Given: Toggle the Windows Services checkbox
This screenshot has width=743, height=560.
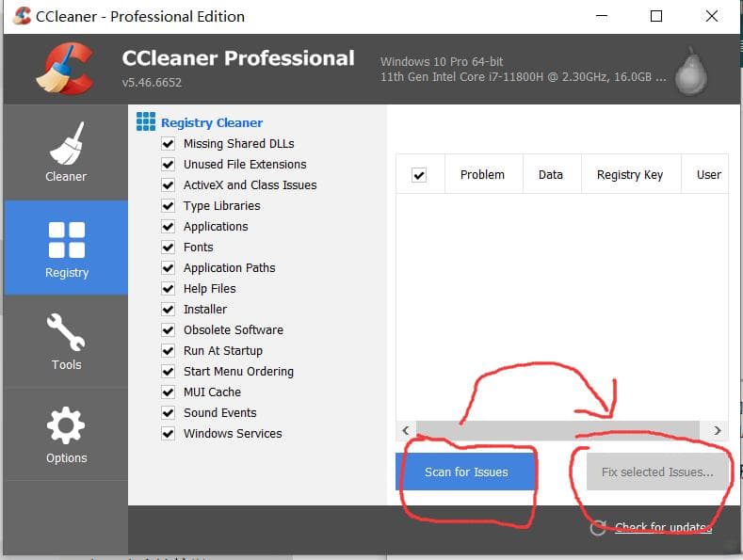Looking at the screenshot, I should [x=168, y=434].
